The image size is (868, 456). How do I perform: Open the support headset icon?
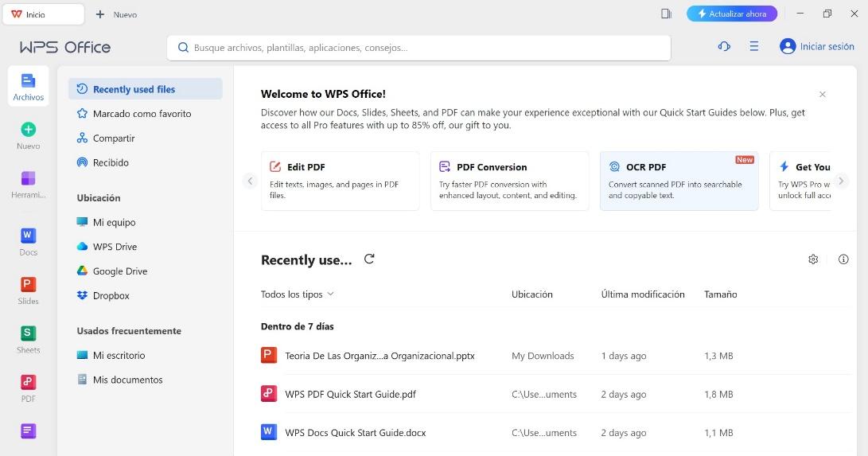coord(724,46)
